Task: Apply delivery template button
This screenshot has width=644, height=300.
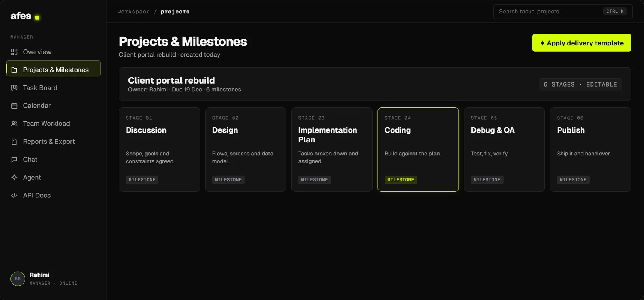Action: pos(581,43)
